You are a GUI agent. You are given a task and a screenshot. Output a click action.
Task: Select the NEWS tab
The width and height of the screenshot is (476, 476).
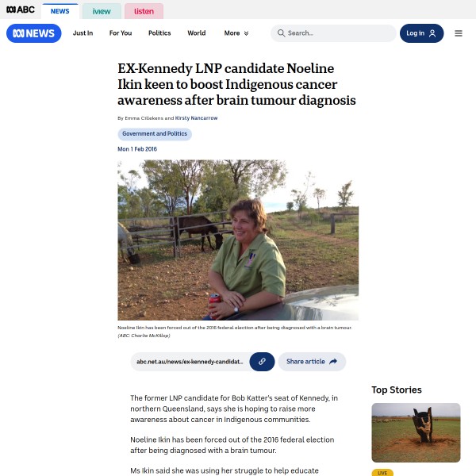tap(59, 11)
